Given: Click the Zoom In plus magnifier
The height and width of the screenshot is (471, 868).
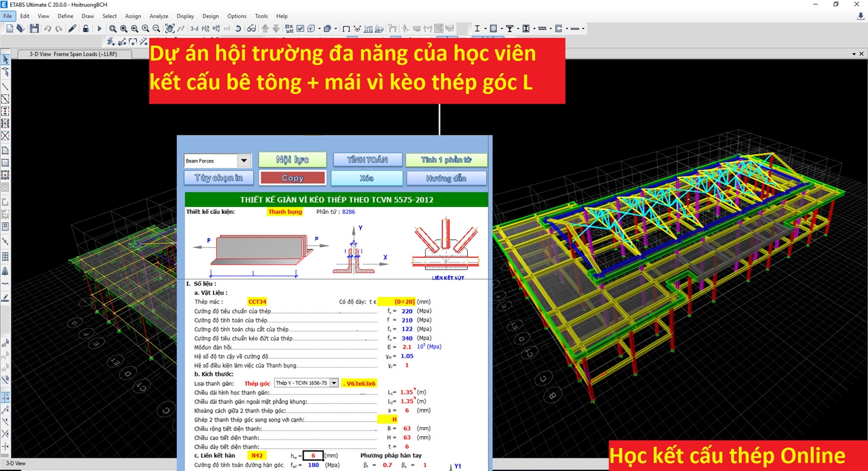Looking at the screenshot, I should pos(146,29).
